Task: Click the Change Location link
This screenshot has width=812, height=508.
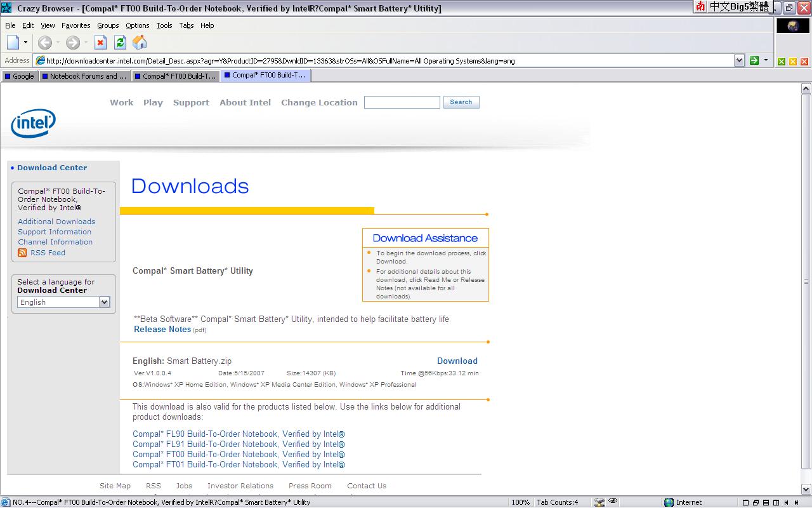Action: (319, 102)
